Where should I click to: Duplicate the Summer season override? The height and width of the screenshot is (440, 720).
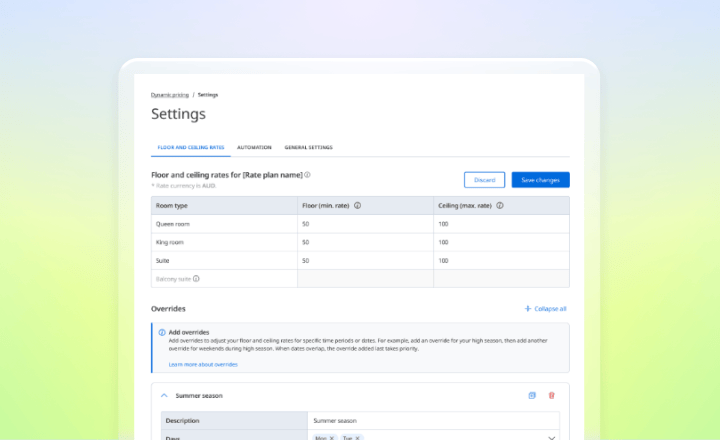pos(532,395)
